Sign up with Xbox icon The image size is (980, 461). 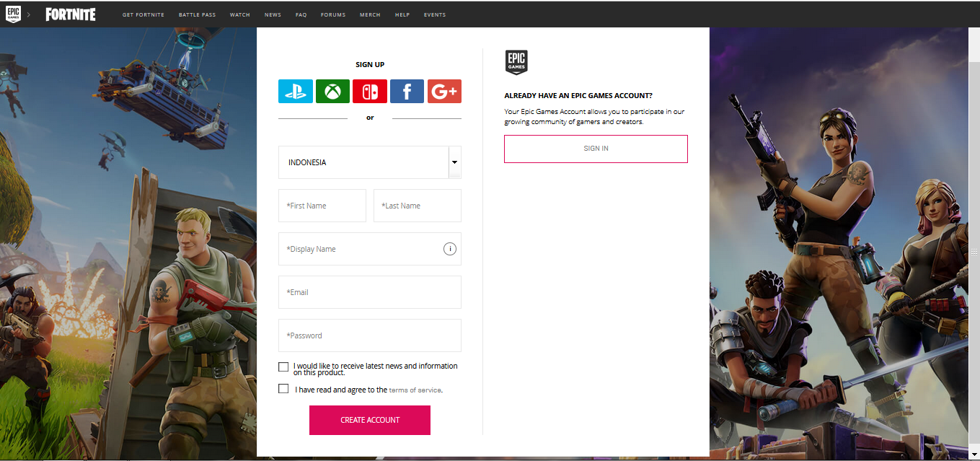[x=332, y=92]
